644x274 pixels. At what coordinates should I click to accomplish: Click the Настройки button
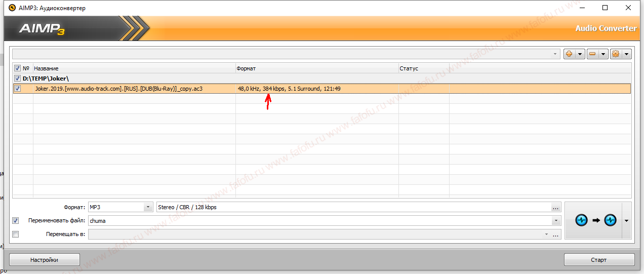[44, 260]
